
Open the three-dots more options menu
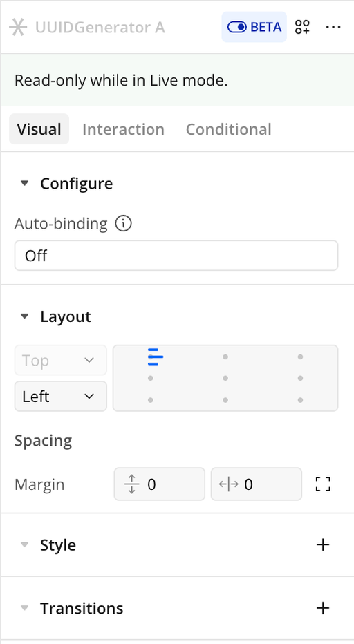click(333, 28)
